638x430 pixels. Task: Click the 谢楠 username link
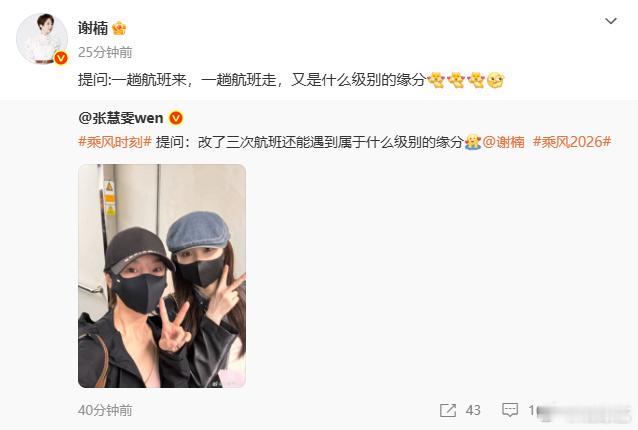[93, 28]
